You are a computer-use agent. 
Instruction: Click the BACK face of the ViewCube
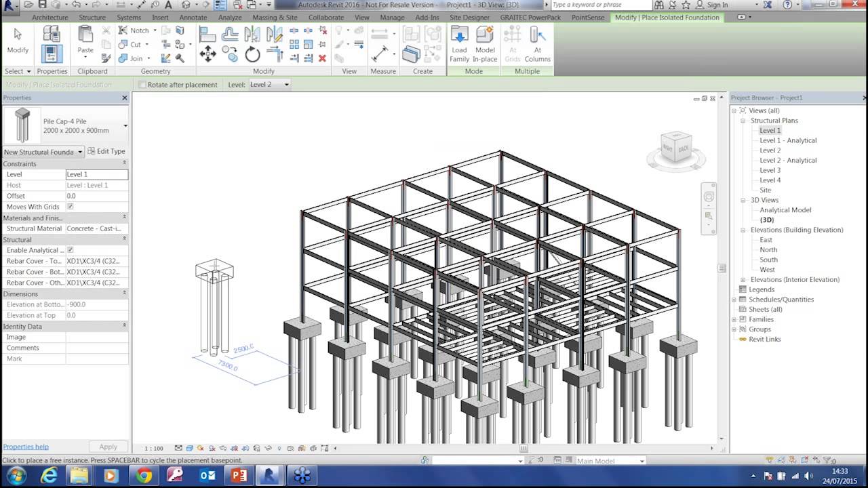point(683,149)
